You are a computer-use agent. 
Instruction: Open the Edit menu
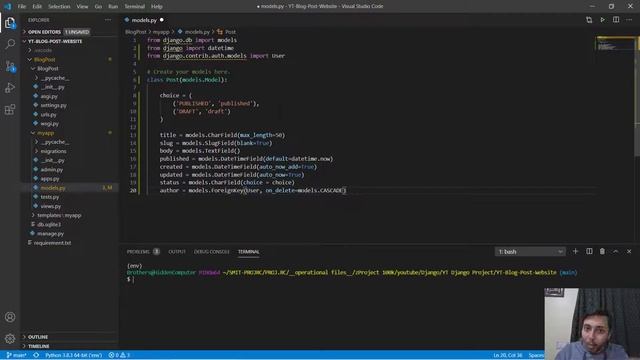[x=37, y=6]
